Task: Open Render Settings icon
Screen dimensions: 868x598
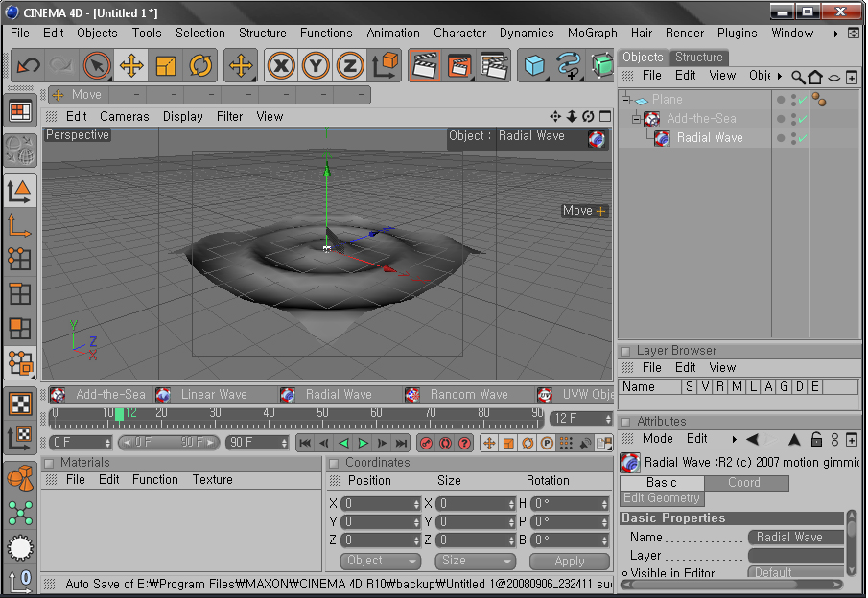Action: point(495,66)
